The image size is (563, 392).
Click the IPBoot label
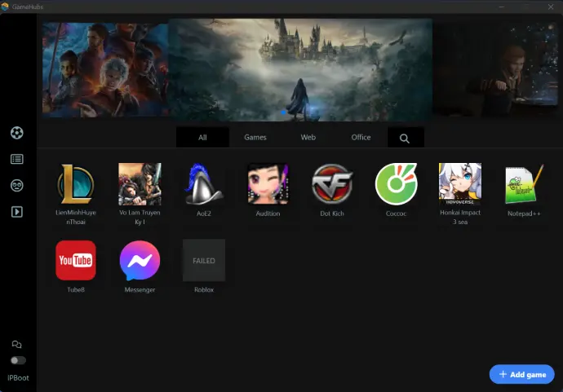[18, 377]
